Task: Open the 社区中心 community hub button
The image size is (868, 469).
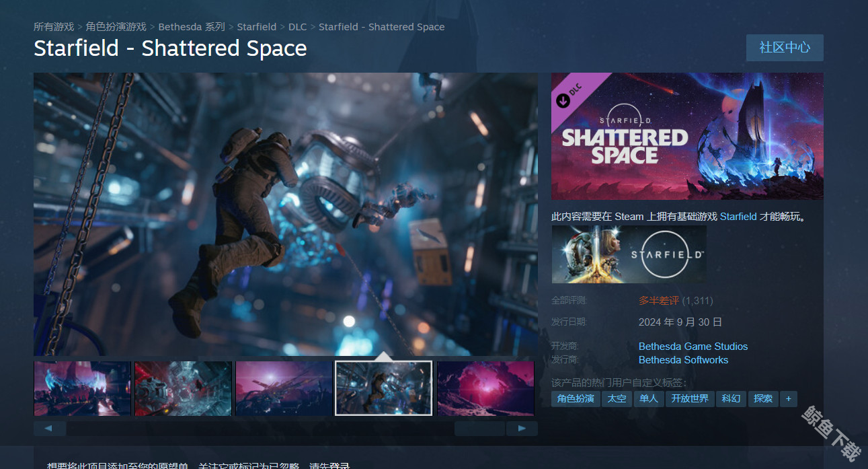Action: pyautogui.click(x=785, y=48)
